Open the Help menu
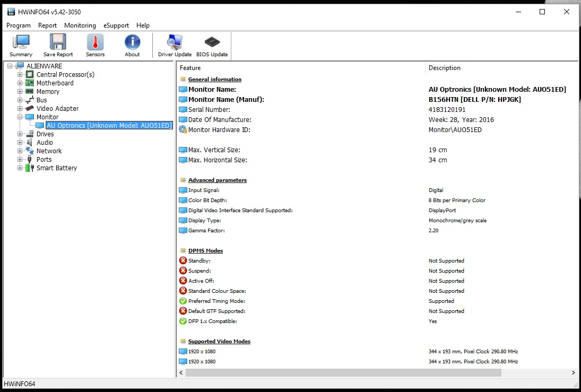The image size is (581, 392). 143,25
